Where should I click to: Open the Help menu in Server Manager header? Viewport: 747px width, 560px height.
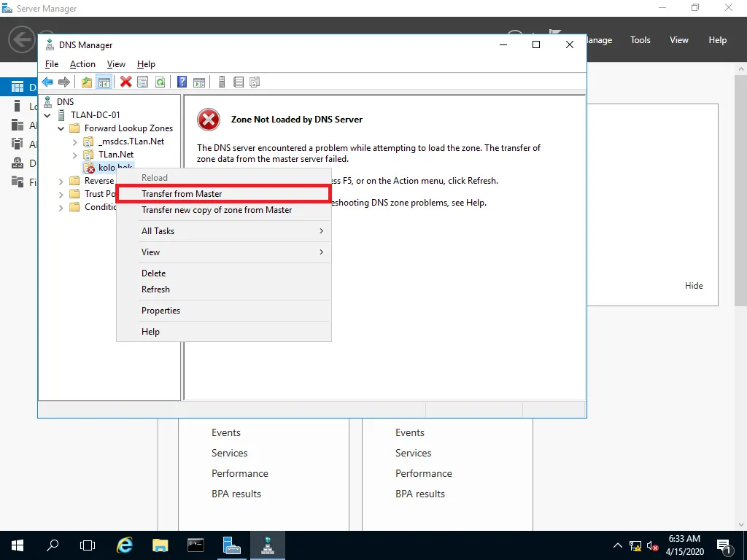click(x=717, y=40)
